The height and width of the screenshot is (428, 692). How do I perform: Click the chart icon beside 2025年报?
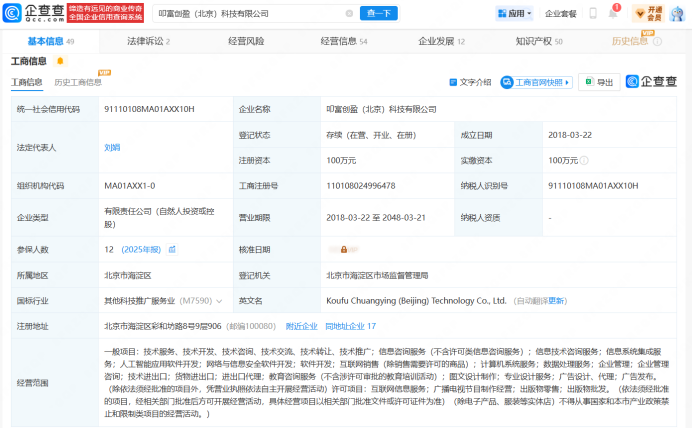pyautogui.click(x=172, y=250)
